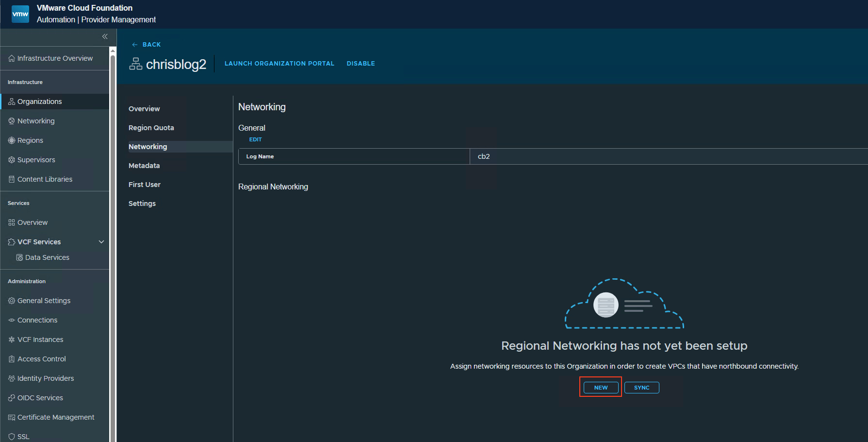Click the VCF Instances icon
Screen dimensions: 868x442
[x=12, y=340]
